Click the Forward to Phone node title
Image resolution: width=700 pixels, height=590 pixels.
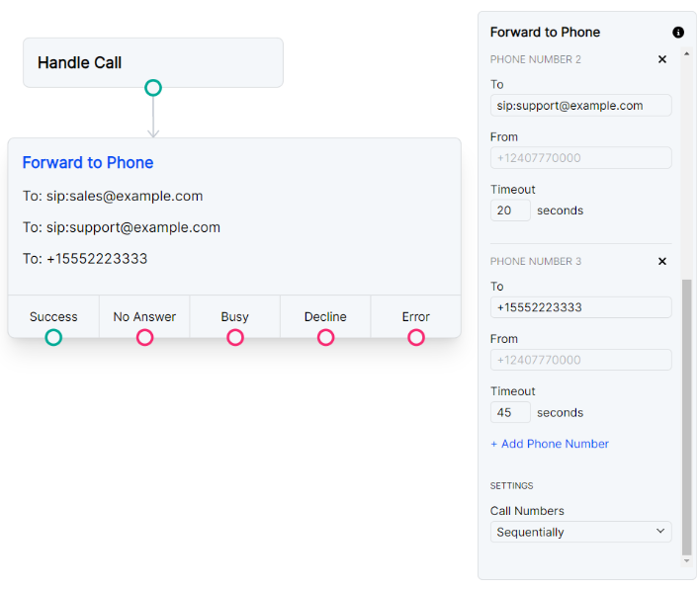tap(88, 163)
